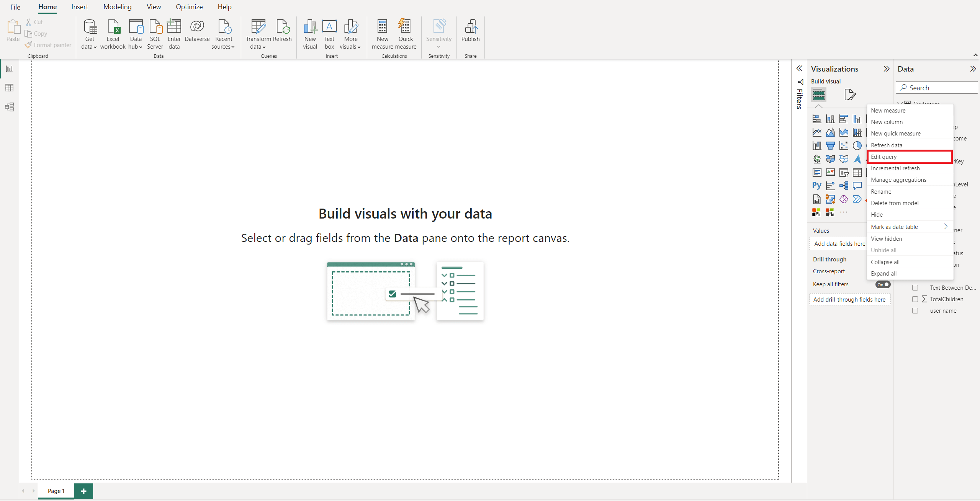
Task: Click the Refresh button in Queries
Action: pyautogui.click(x=283, y=34)
